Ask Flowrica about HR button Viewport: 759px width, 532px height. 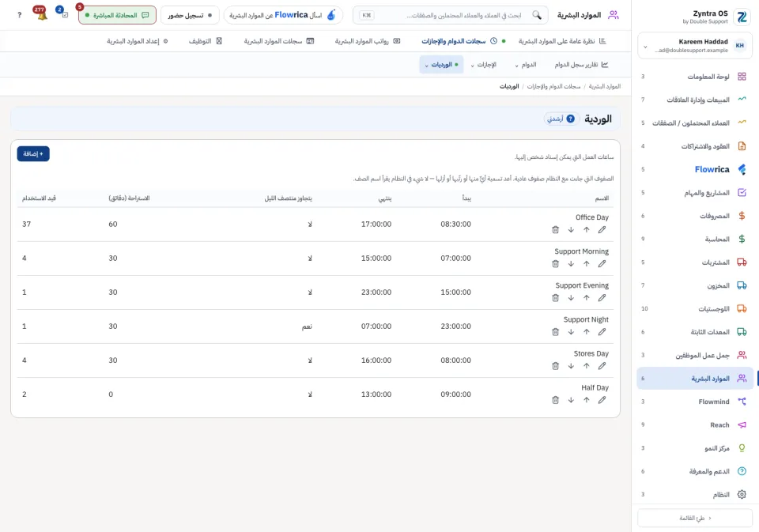283,15
